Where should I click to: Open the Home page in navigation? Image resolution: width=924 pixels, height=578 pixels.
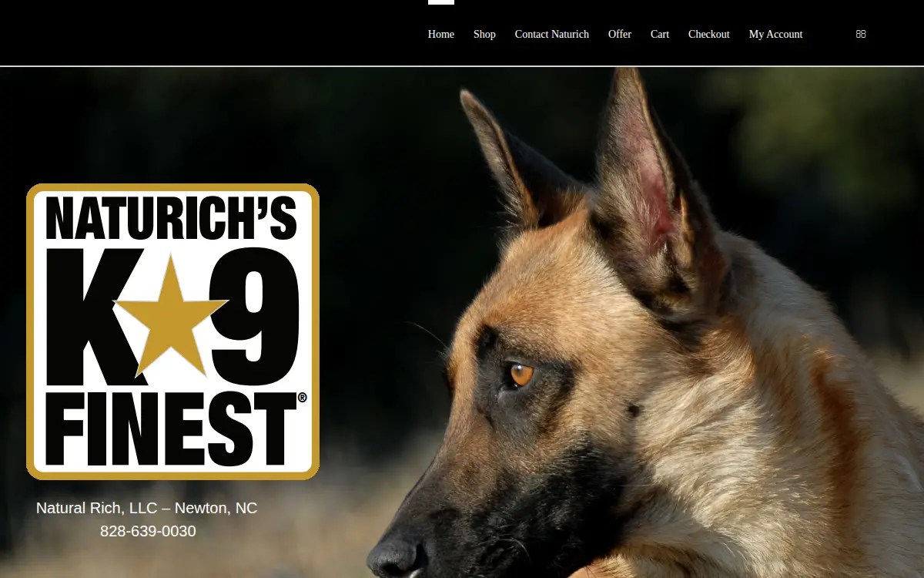441,34
